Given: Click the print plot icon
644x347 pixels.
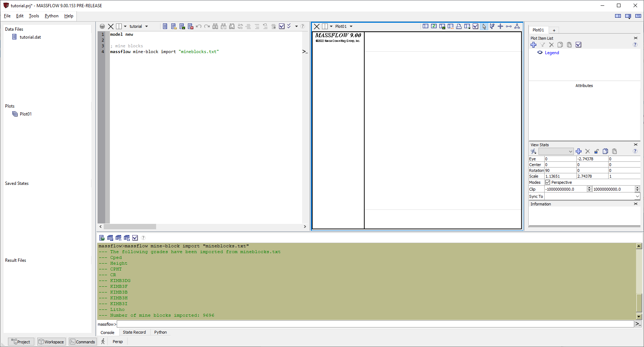Looking at the screenshot, I should point(459,26).
